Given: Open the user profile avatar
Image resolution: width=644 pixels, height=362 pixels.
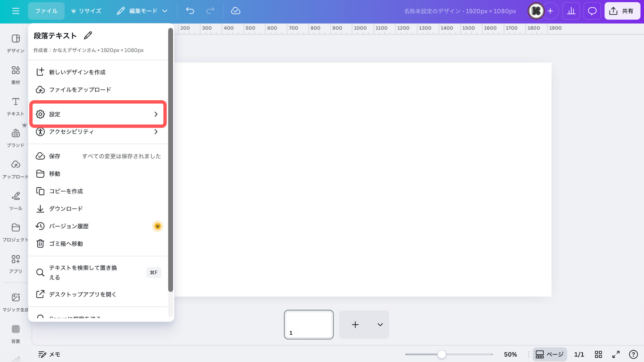Looking at the screenshot, I should [x=536, y=11].
